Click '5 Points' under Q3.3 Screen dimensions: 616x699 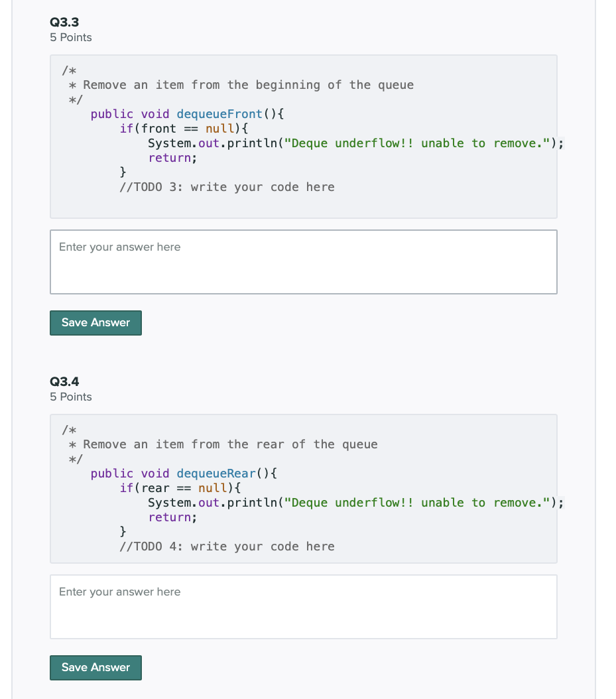click(71, 37)
